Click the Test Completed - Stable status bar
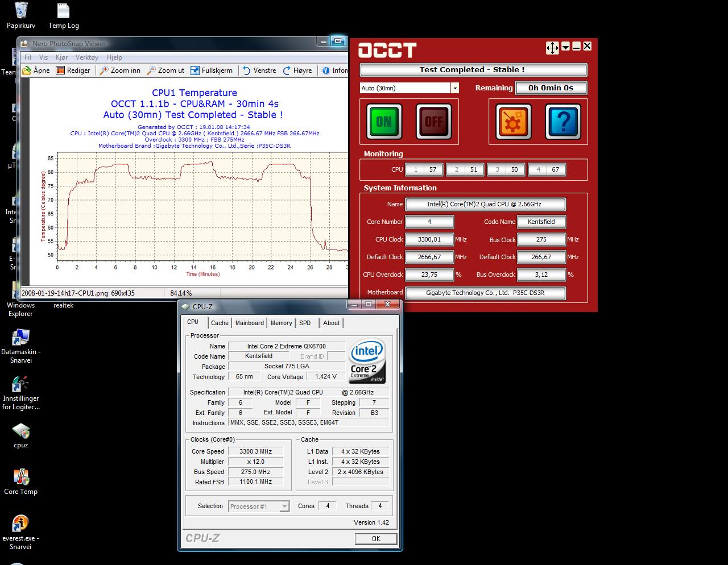 (x=473, y=70)
